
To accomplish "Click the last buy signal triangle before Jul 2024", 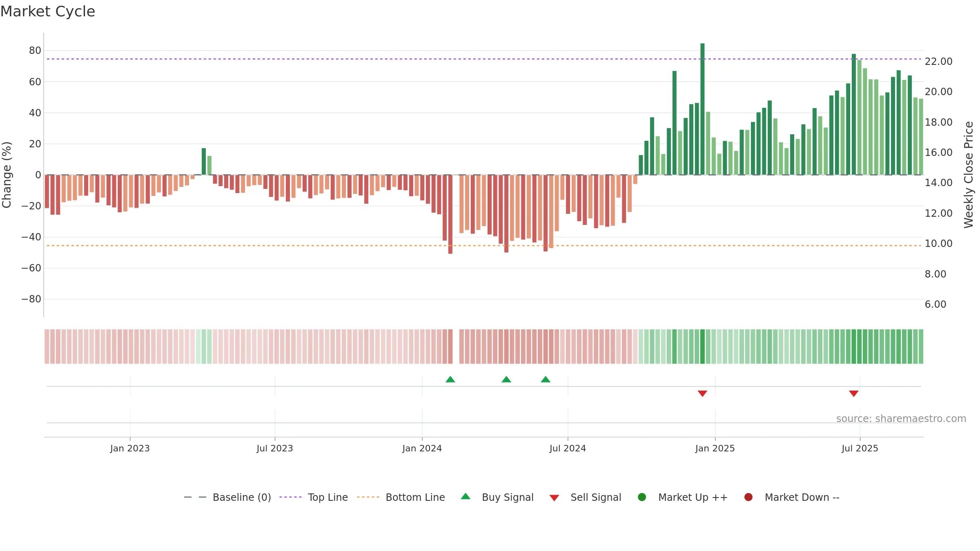I will pos(546,379).
